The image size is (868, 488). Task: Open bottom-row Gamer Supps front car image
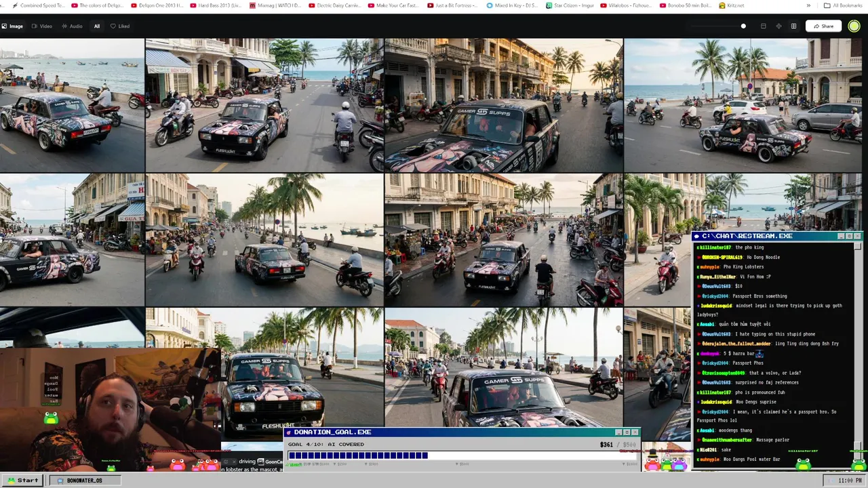[302, 367]
